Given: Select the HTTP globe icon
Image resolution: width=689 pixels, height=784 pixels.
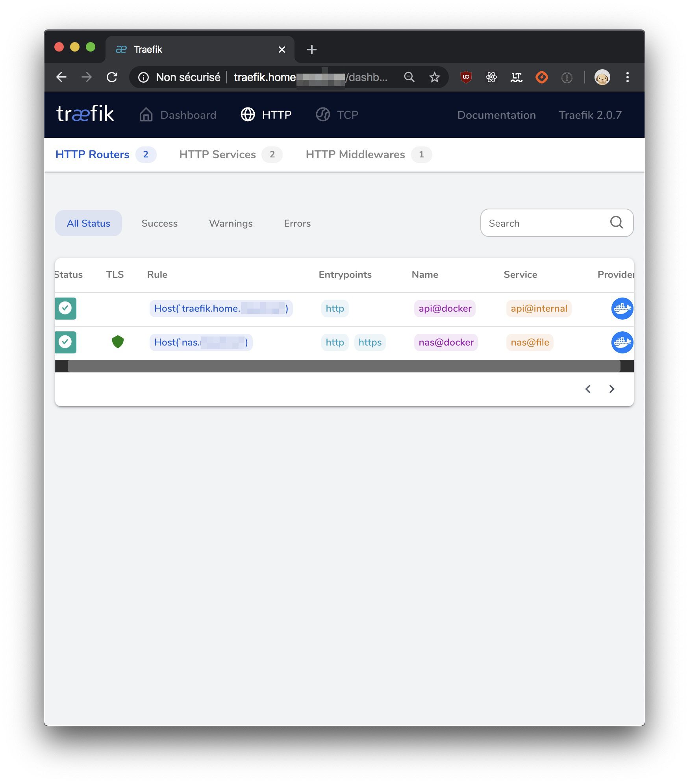Looking at the screenshot, I should coord(247,115).
